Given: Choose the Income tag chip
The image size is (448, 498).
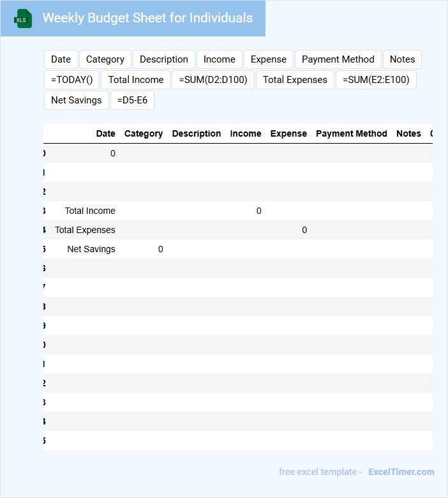Looking at the screenshot, I should point(220,59).
